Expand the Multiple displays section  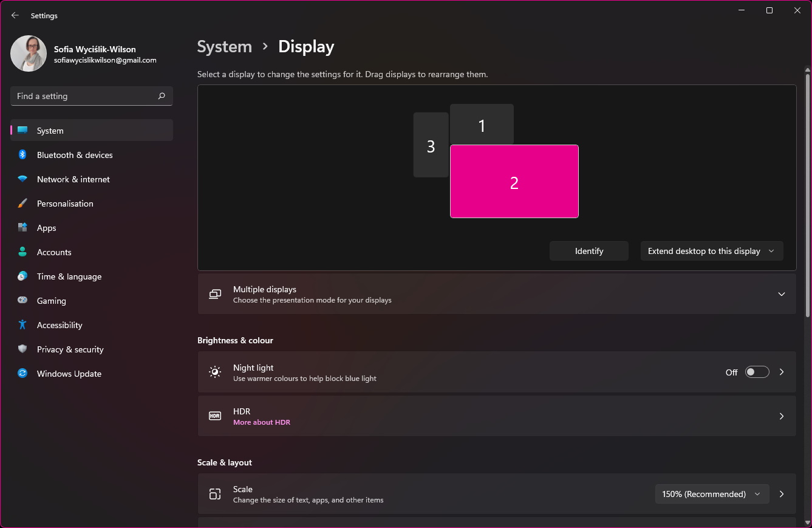(782, 294)
